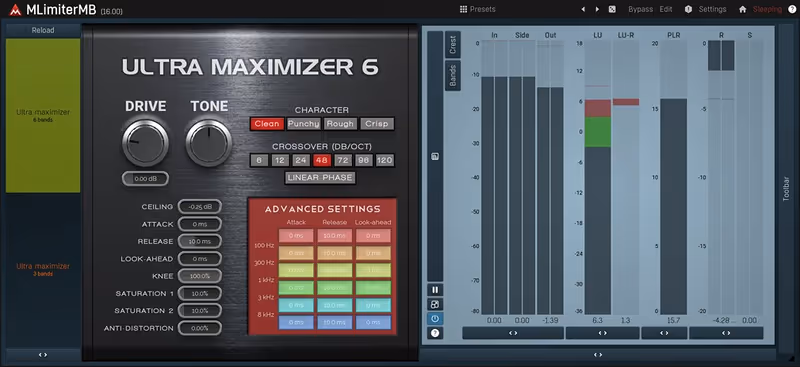
Task: Click the random preset dice icon
Action: click(612, 9)
